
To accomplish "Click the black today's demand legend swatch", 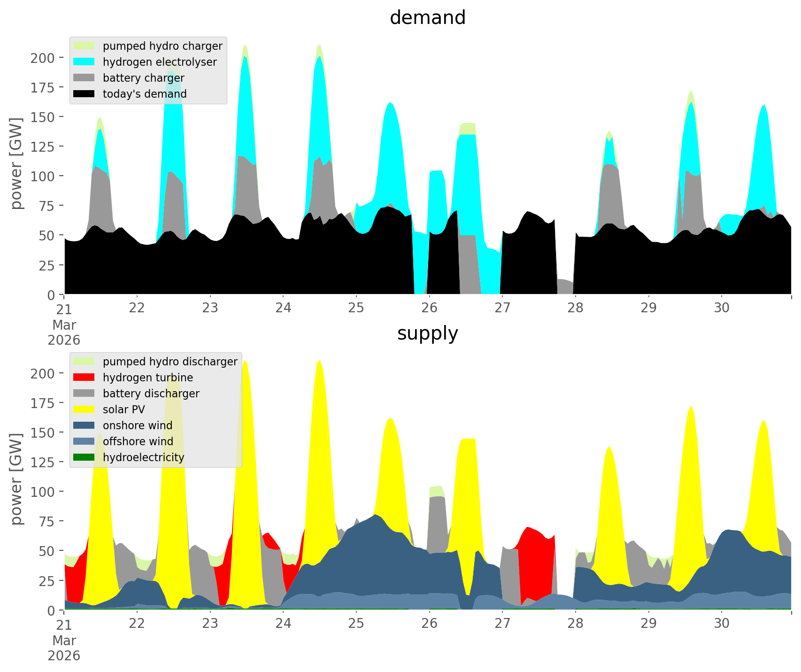I will (x=84, y=94).
